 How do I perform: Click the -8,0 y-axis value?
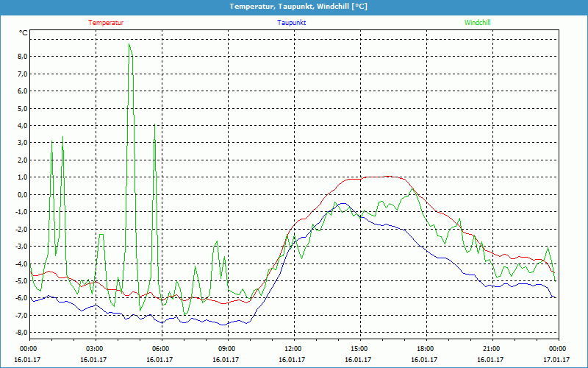tap(21, 333)
